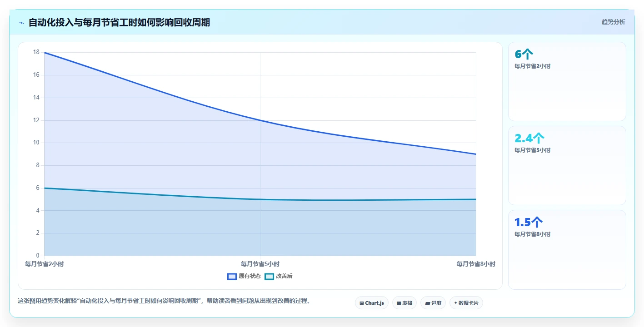Click the 每月节省5小时 x-axis label

tap(260, 264)
